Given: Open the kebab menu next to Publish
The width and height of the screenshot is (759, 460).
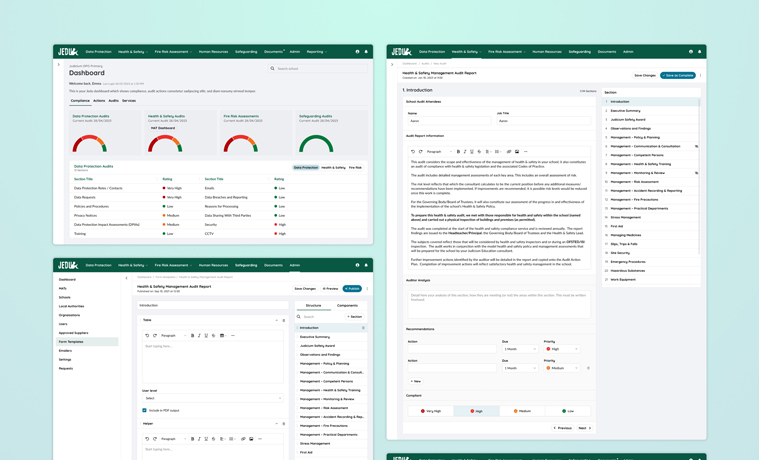Looking at the screenshot, I should point(367,289).
